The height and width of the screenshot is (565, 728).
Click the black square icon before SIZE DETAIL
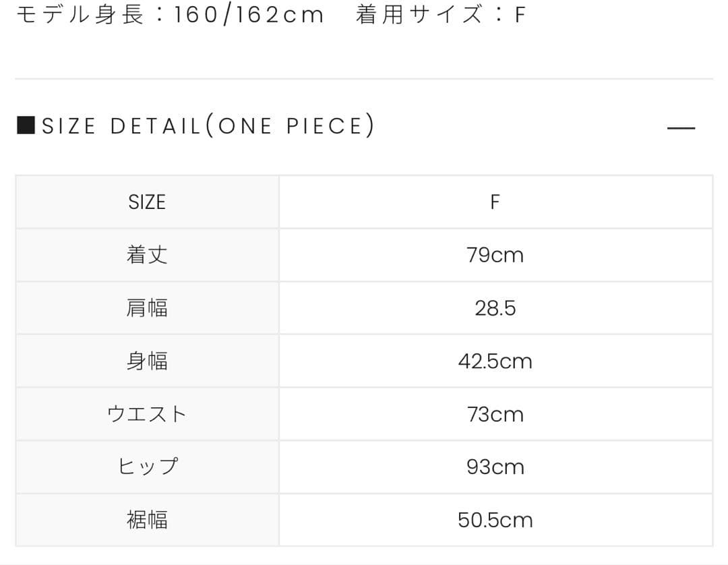pos(26,125)
